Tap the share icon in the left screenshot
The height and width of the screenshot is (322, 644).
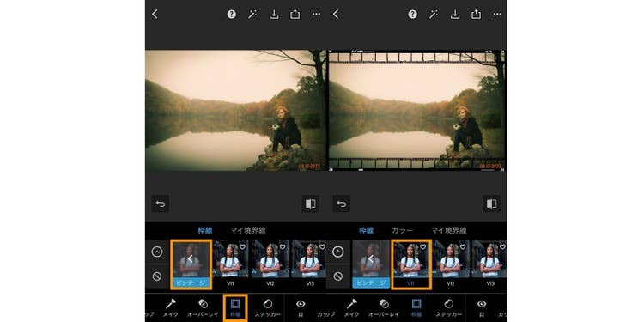pos(295,15)
